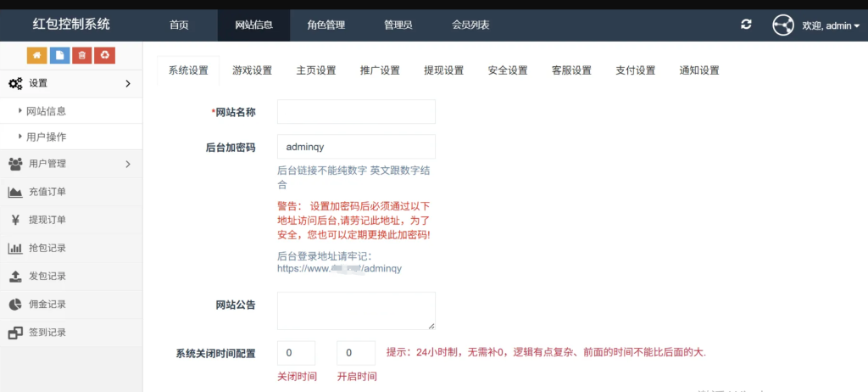The width and height of the screenshot is (868, 392).
Task: Expand the 设置 sidebar chevron
Action: [x=128, y=84]
